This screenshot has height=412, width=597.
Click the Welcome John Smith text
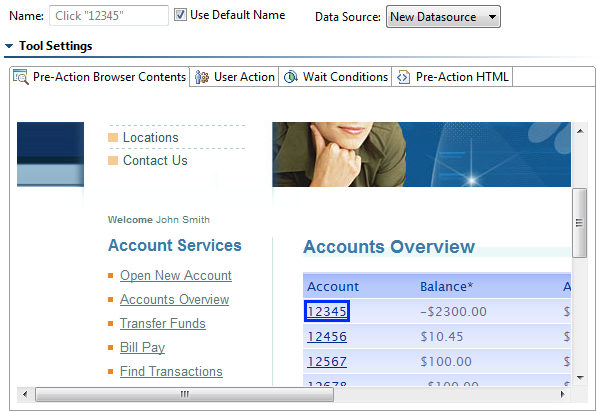click(x=159, y=220)
